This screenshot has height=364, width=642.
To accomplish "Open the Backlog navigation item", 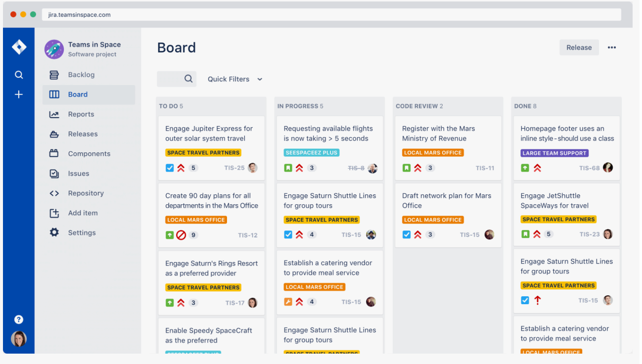I will (x=81, y=75).
